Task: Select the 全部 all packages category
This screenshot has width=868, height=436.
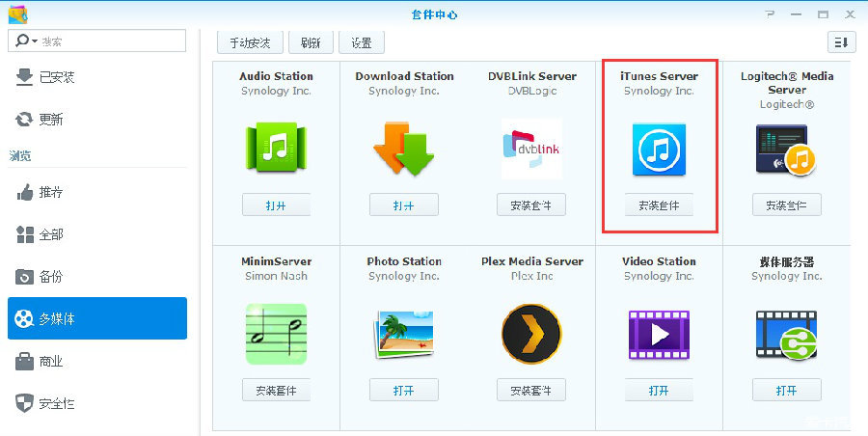Action: tap(97, 234)
